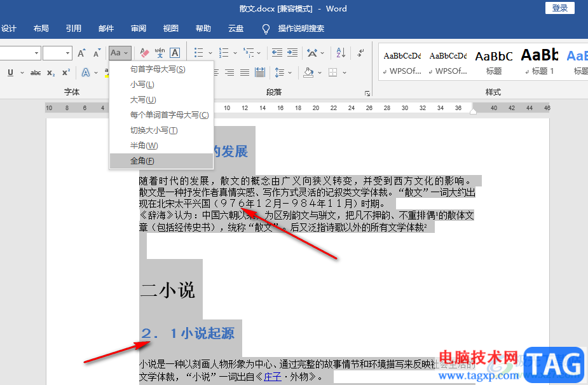
Task: Expand the multilevel list dropdown arrow
Action: [259, 53]
